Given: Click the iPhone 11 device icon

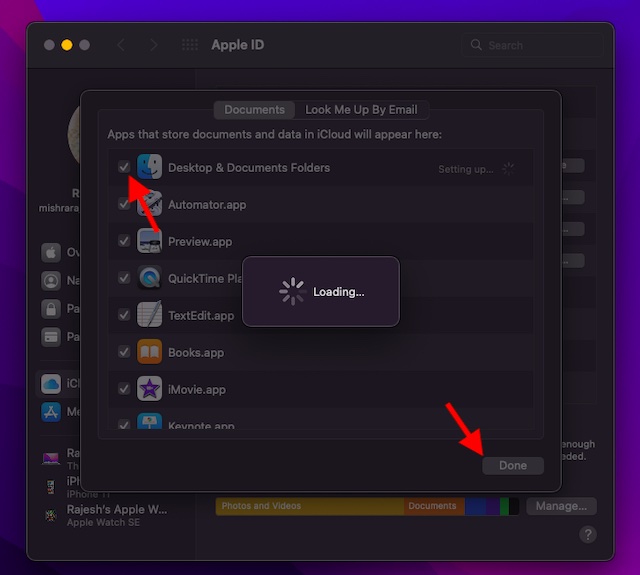Looking at the screenshot, I should point(51,487).
